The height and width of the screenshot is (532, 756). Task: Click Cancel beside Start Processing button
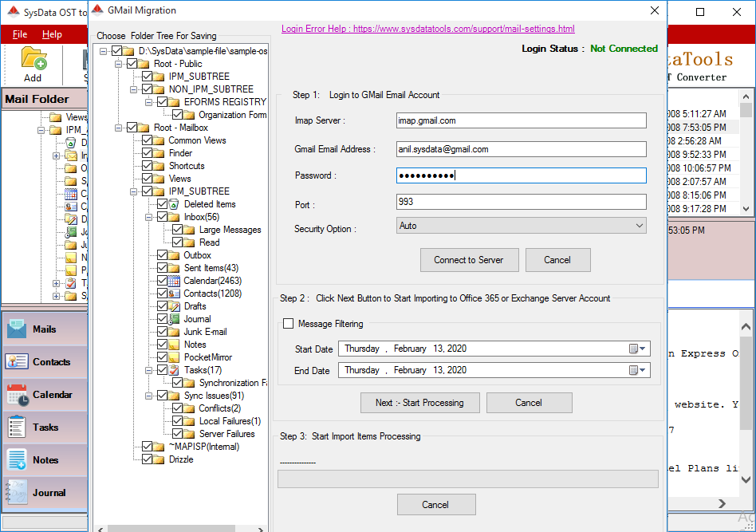[529, 403]
